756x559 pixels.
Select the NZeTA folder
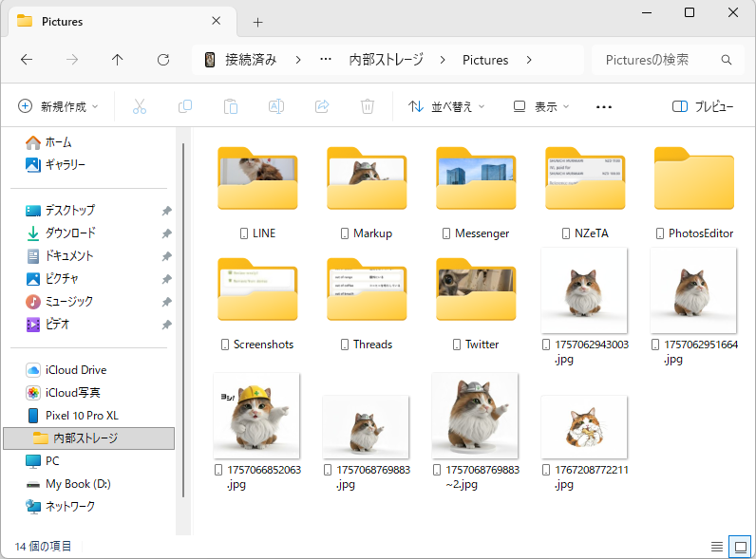pos(585,193)
